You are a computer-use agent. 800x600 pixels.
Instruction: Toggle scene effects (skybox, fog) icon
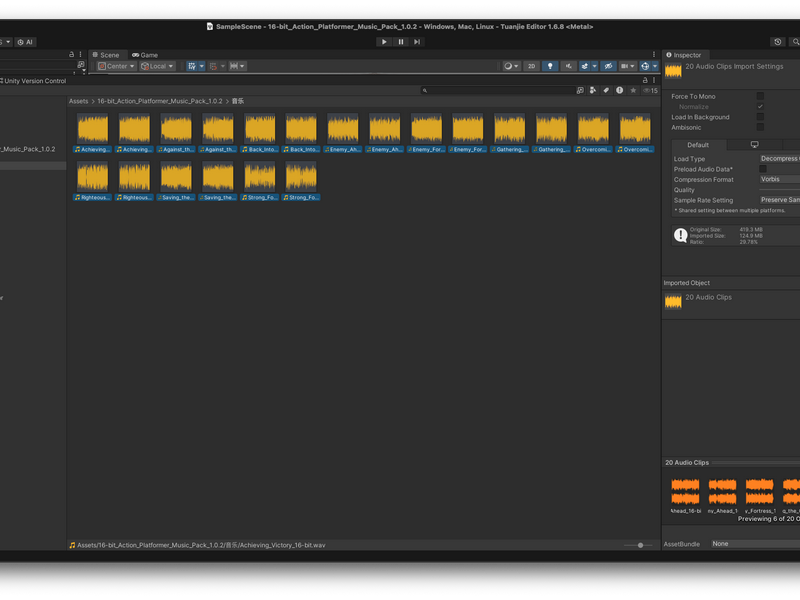(x=585, y=66)
